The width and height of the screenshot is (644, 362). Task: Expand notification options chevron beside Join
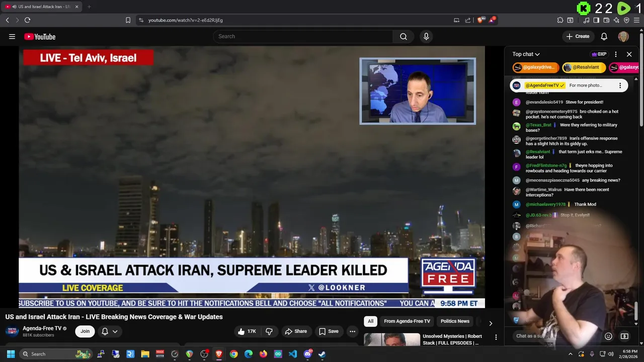tap(115, 331)
